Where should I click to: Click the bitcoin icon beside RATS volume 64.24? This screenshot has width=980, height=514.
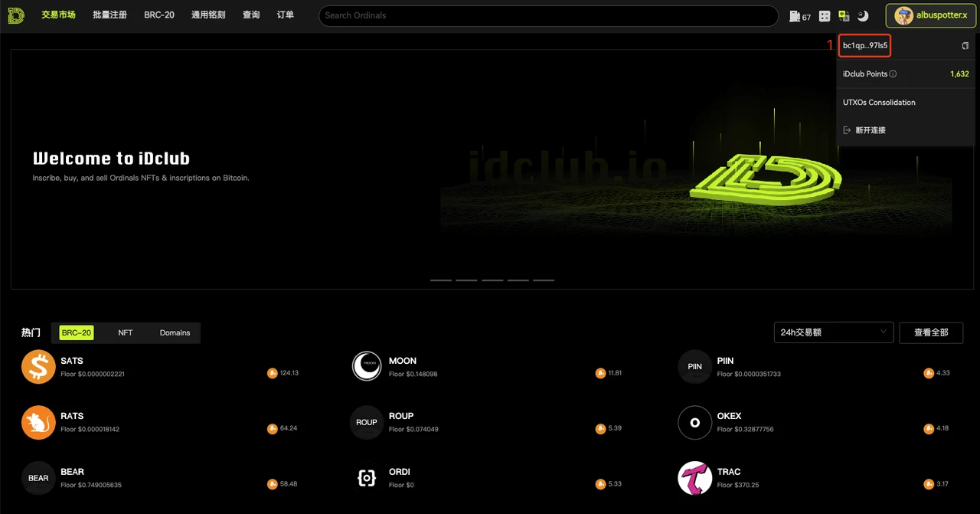click(x=272, y=428)
